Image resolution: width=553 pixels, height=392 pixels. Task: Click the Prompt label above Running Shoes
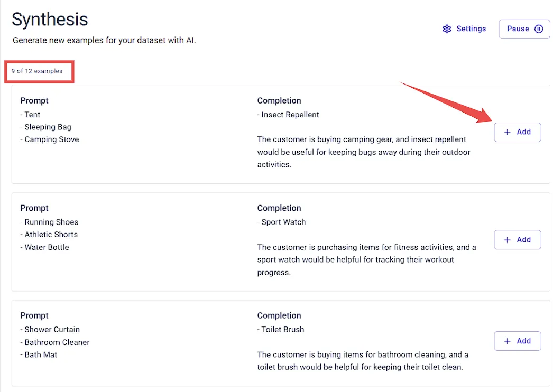tap(34, 208)
